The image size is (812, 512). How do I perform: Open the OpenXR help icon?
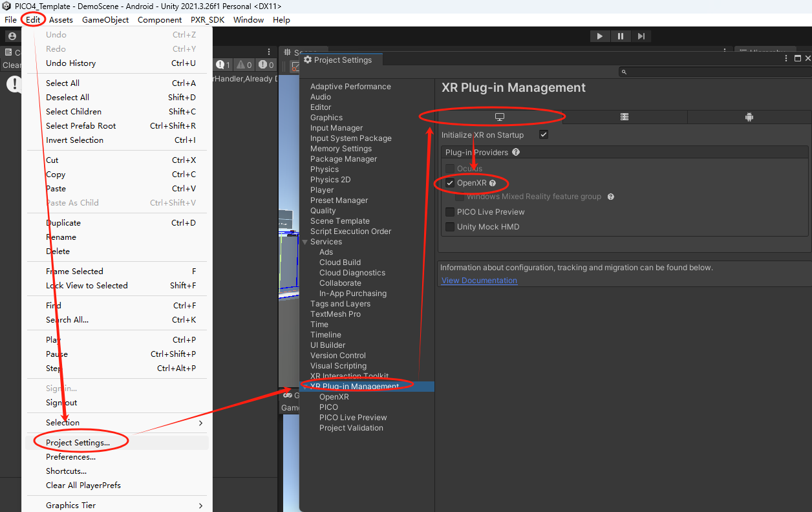[493, 183]
